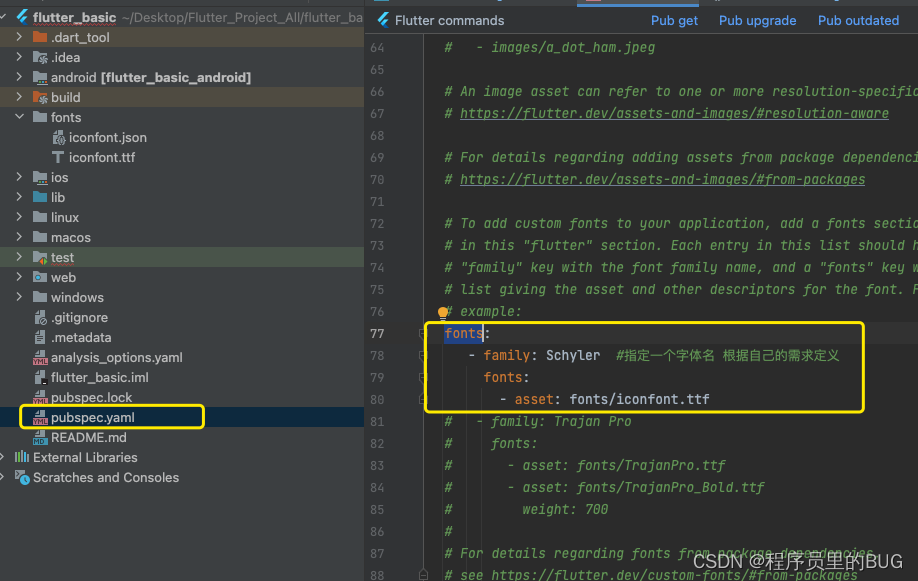Click the Flutter commands bar logo

pyautogui.click(x=383, y=20)
